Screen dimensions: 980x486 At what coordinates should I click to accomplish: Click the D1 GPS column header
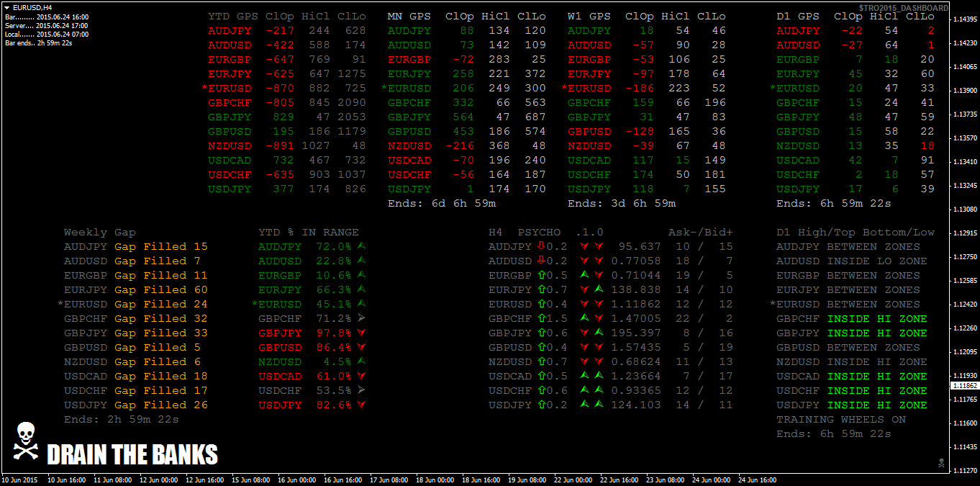798,16
